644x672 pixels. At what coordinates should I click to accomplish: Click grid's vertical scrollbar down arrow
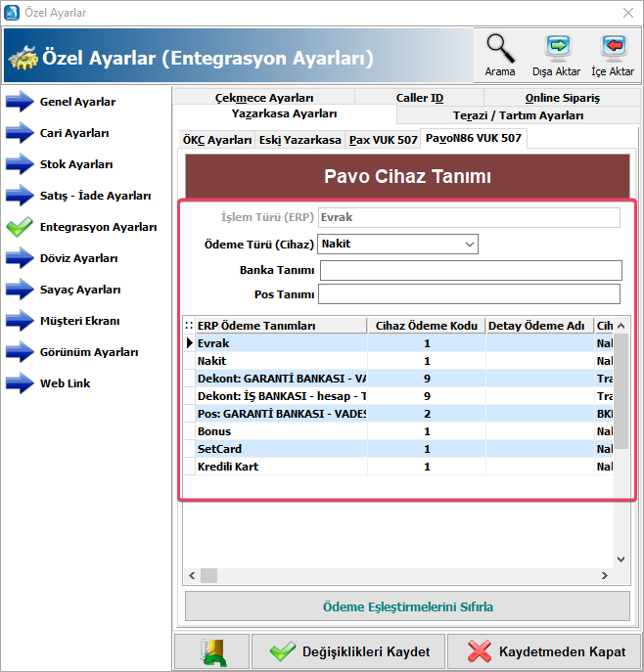click(x=621, y=560)
